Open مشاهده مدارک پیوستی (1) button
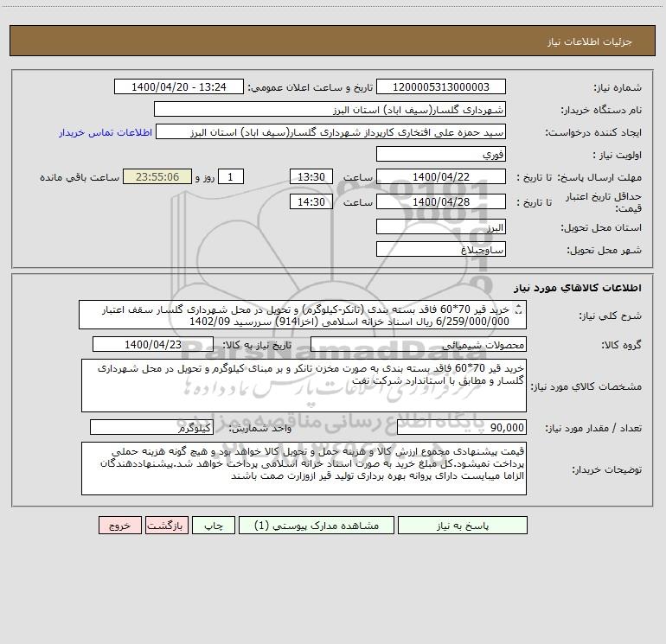This screenshot has height=644, width=666. 317,526
